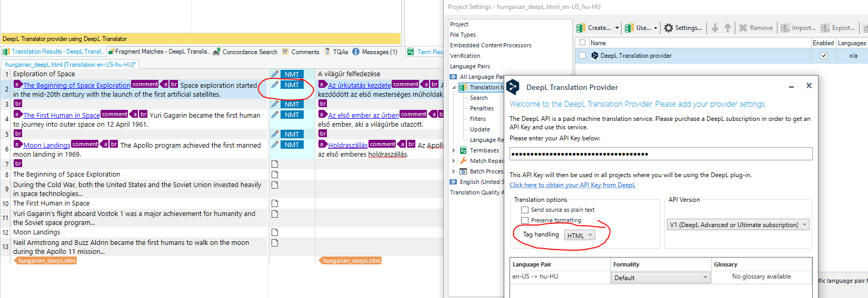Click the untranslated status icon for 'Neil Armstrong and Buzz Aldrin' segment
The height and width of the screenshot is (298, 868).
pyautogui.click(x=275, y=243)
